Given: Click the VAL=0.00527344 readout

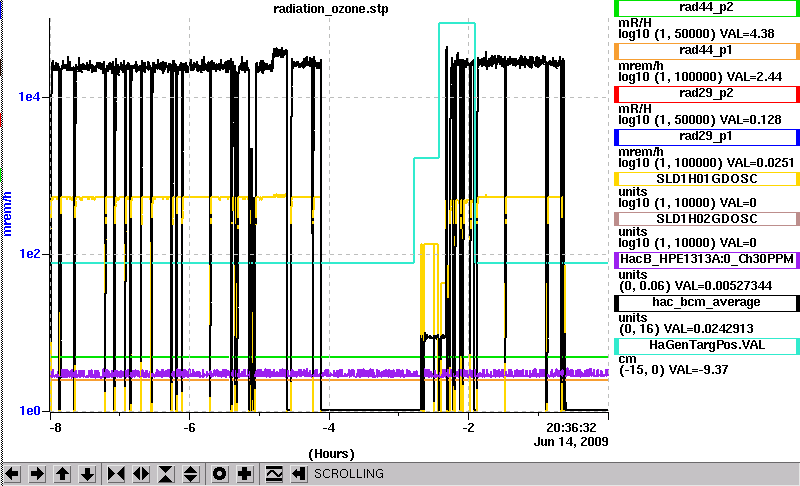Looking at the screenshot, I should click(723, 286).
